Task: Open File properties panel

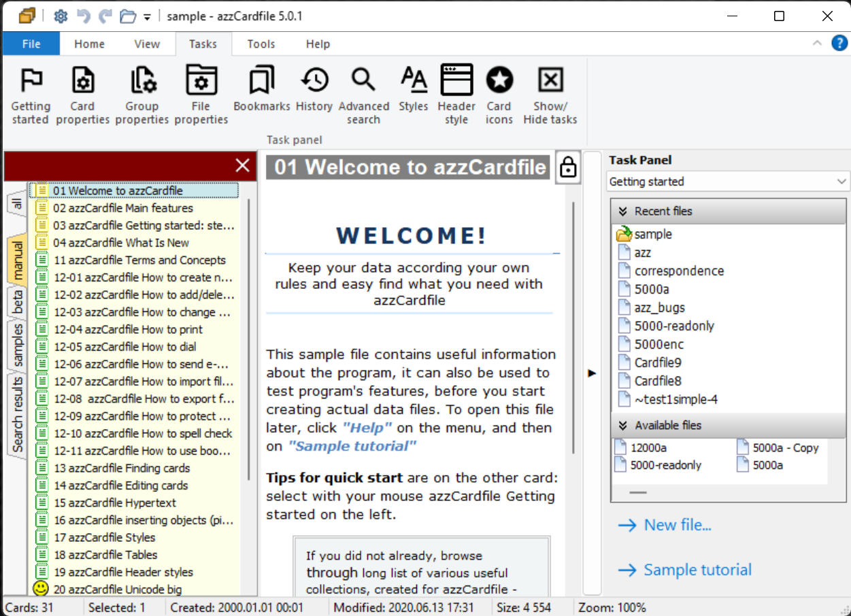Action: point(201,95)
